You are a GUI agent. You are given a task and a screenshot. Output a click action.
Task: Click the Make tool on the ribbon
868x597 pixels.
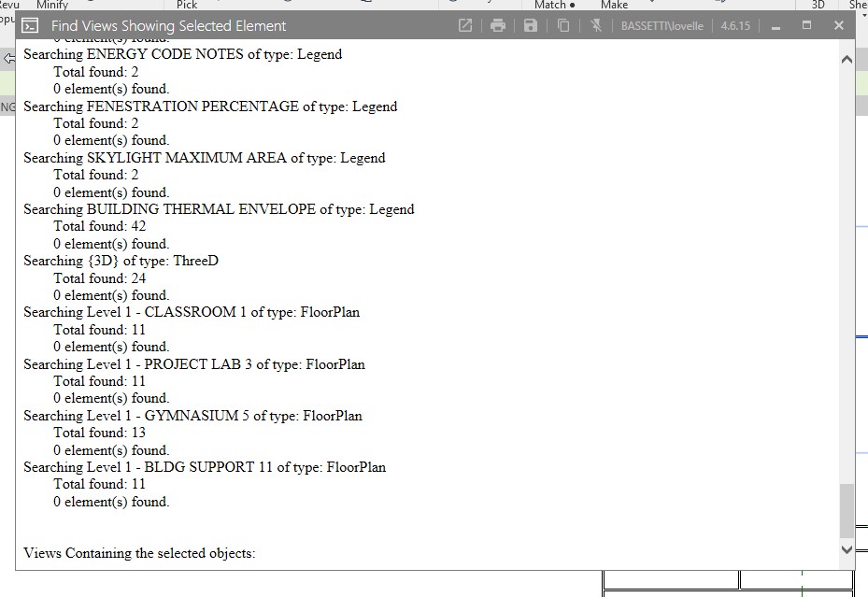(614, 6)
